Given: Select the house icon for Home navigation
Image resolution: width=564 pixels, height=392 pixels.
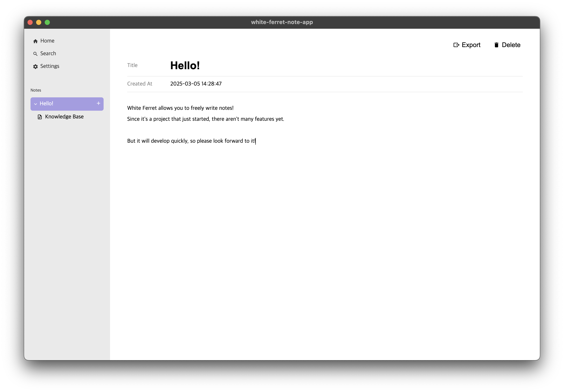Looking at the screenshot, I should tap(35, 41).
